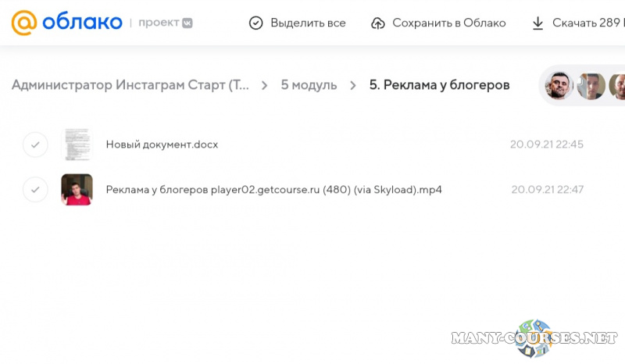The width and height of the screenshot is (625, 364).
Task: Click chevron after Администратор Инстаграм Старт breadcrumb
Action: 266,85
